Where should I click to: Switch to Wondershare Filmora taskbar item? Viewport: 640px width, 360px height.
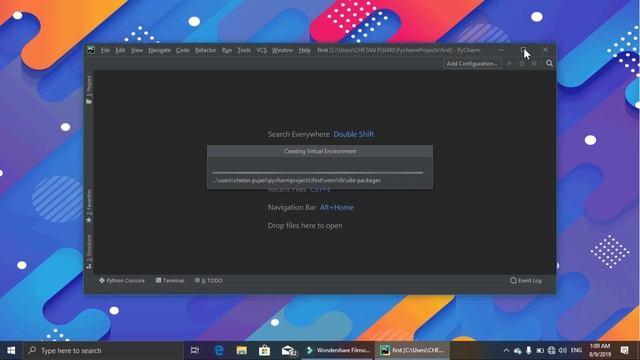338,350
